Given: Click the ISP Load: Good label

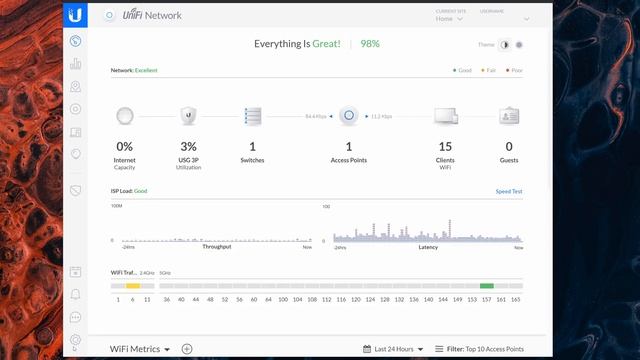Looking at the screenshot, I should click(x=129, y=191).
